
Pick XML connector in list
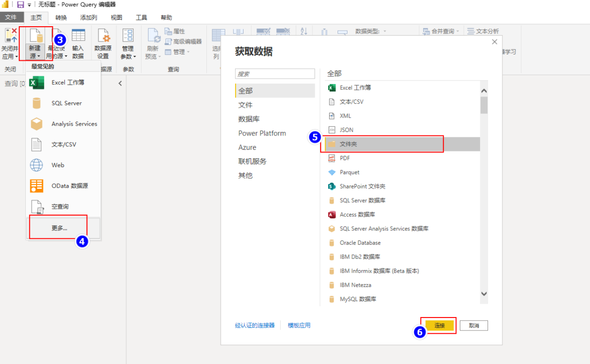click(402, 116)
